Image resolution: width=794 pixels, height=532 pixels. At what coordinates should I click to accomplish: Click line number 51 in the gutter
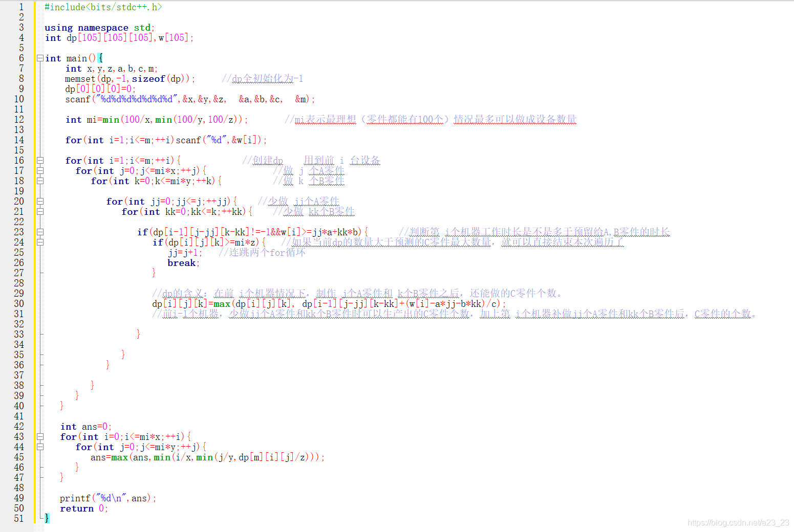pos(19,519)
